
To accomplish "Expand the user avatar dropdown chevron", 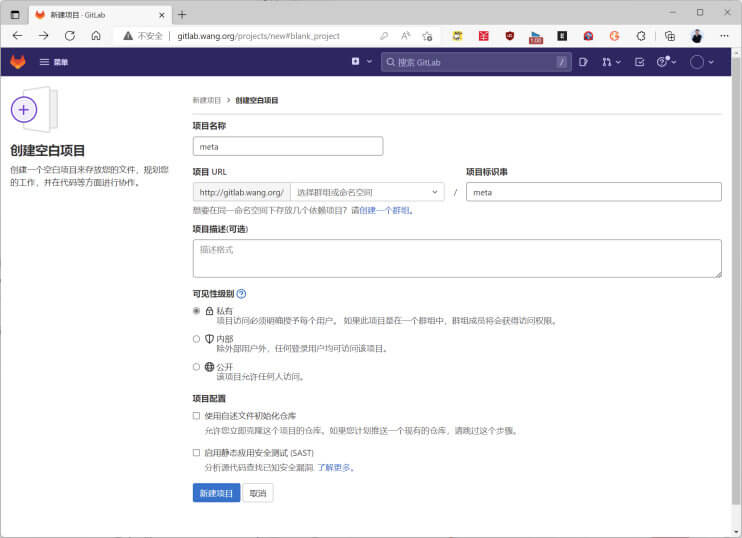I will coord(711,62).
